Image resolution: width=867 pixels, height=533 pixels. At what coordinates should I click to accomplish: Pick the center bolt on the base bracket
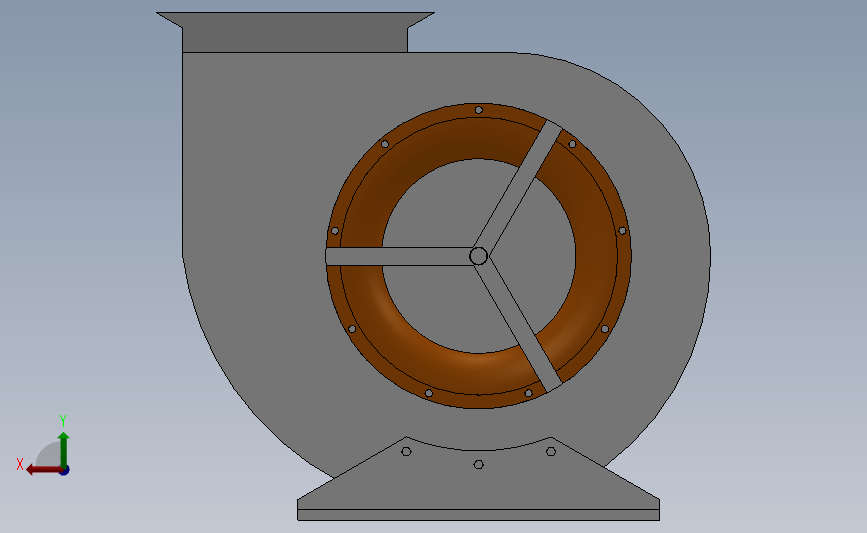click(479, 464)
